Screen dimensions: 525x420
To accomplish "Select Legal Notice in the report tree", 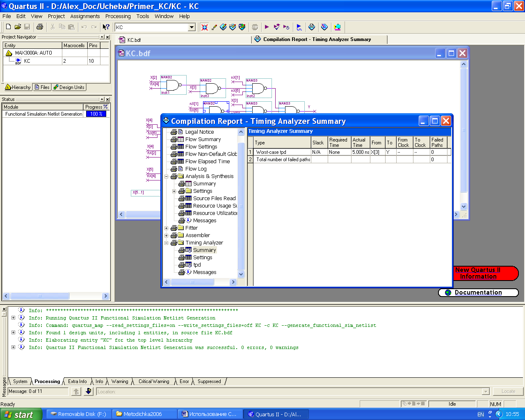I will point(199,132).
